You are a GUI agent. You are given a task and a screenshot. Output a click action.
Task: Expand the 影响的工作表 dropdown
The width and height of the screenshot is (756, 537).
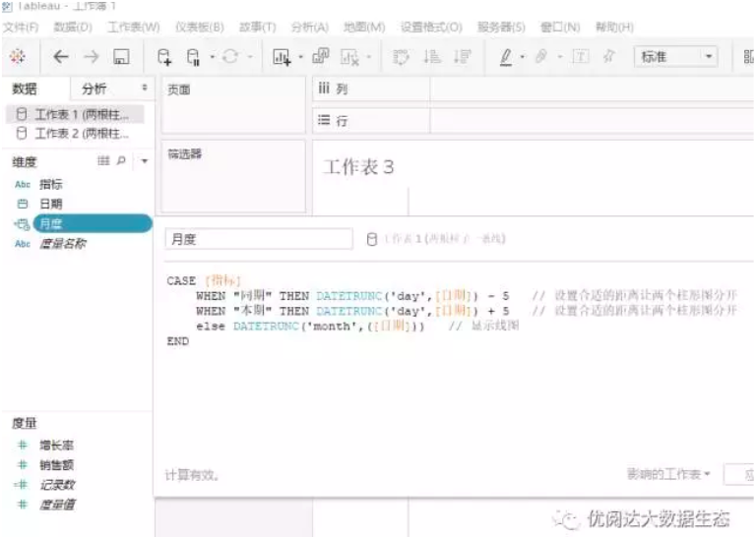tap(669, 475)
